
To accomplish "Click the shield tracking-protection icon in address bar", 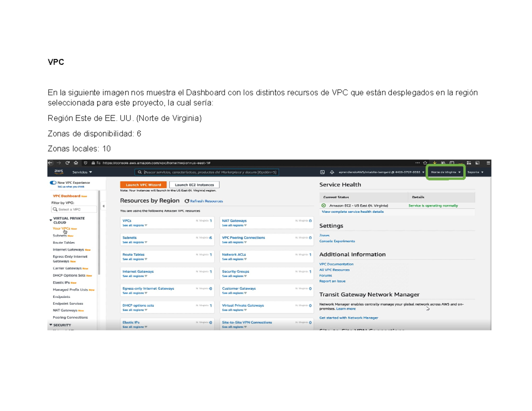I will 86,163.
